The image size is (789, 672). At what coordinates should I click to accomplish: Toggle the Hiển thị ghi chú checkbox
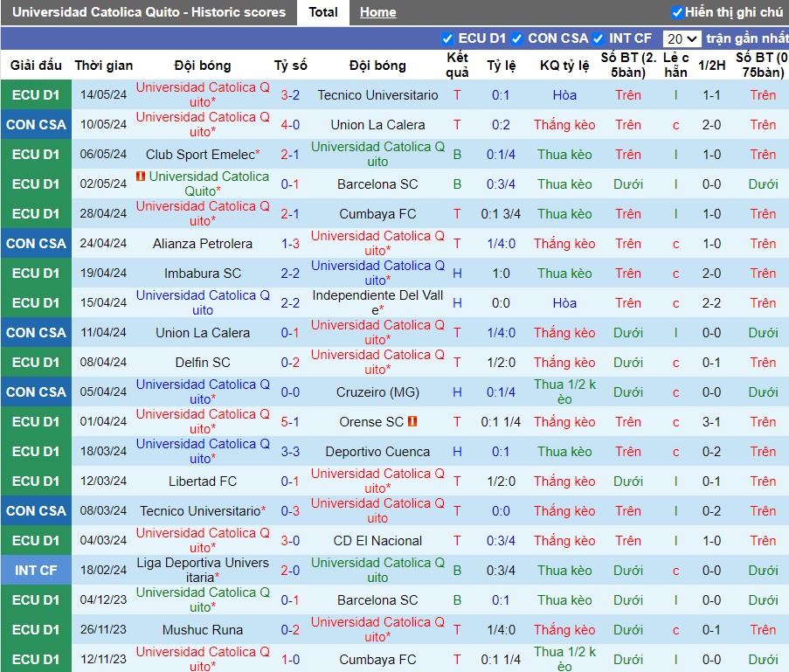click(x=677, y=12)
